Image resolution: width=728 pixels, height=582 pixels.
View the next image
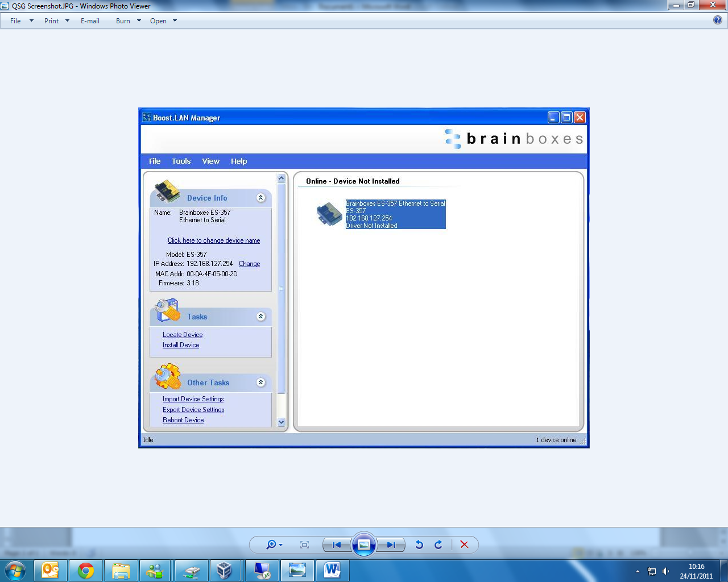(x=391, y=544)
